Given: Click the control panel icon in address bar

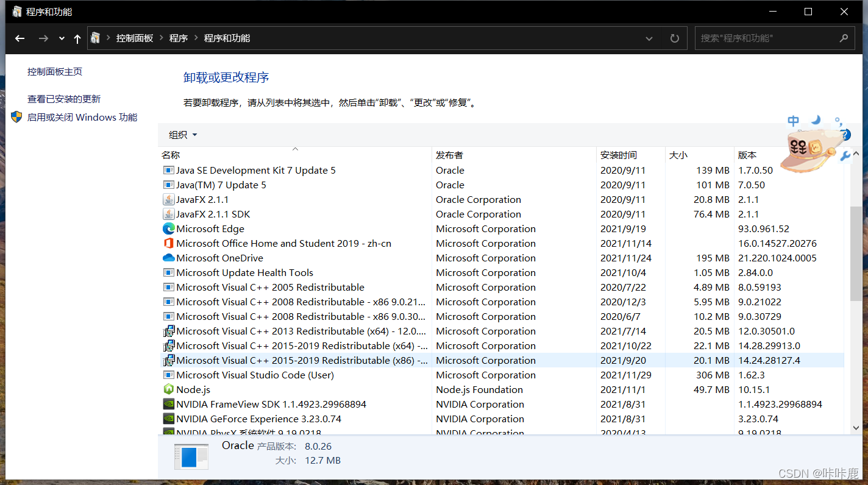Looking at the screenshot, I should (x=96, y=38).
